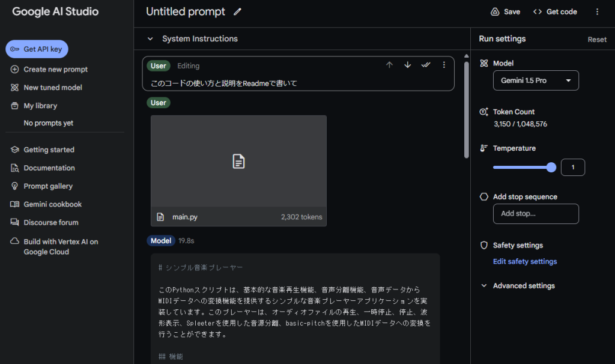Move user message up with arrow icon

click(389, 65)
